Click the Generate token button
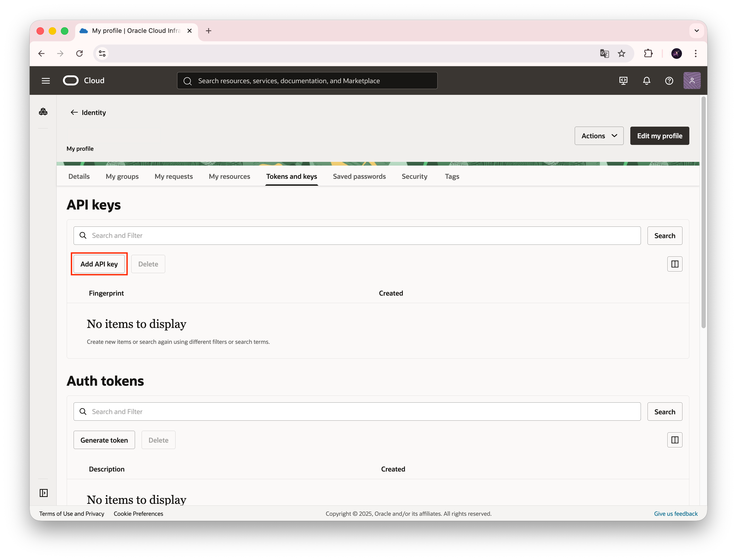This screenshot has width=737, height=560. [104, 440]
